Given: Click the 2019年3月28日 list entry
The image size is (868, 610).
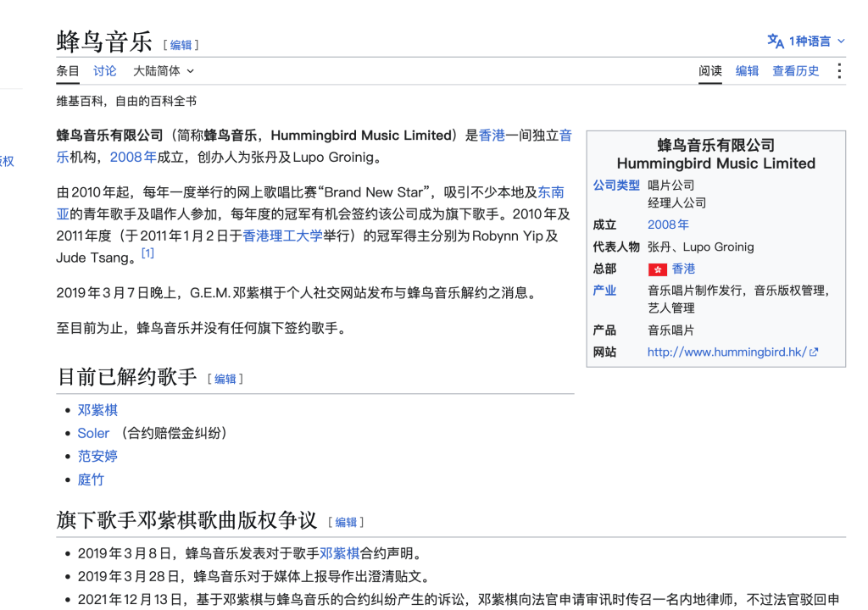Looking at the screenshot, I should pos(254,577).
